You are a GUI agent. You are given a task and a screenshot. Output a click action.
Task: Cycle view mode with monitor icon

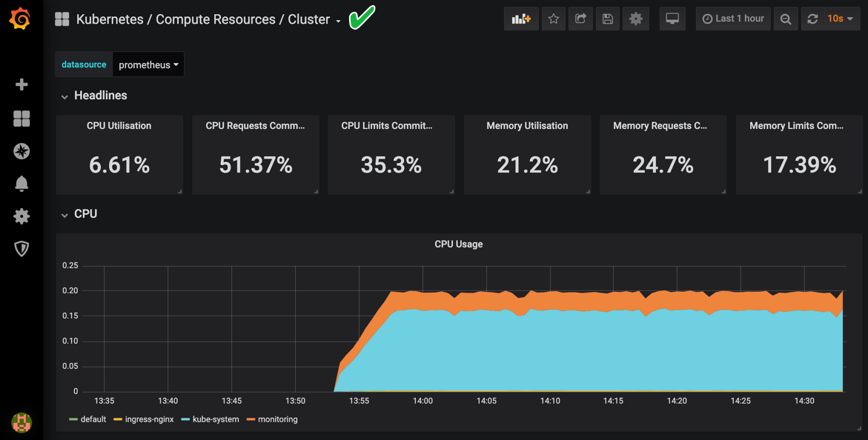[x=672, y=19]
